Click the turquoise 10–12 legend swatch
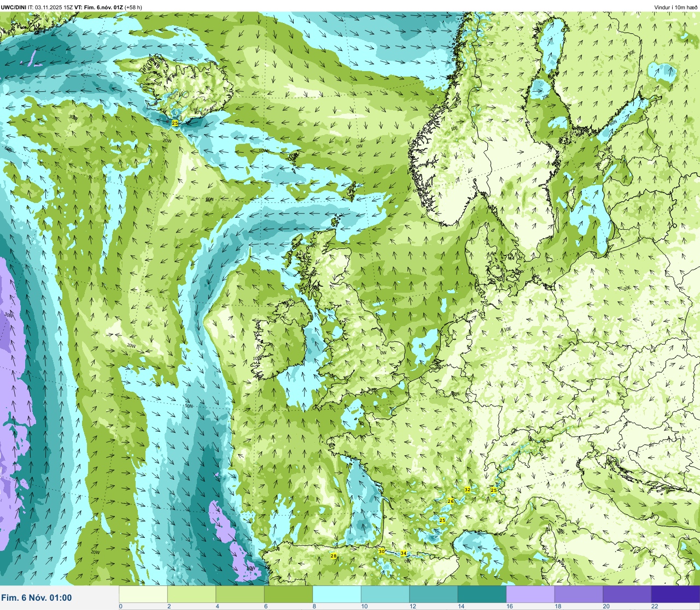700x610 pixels. pos(385,594)
